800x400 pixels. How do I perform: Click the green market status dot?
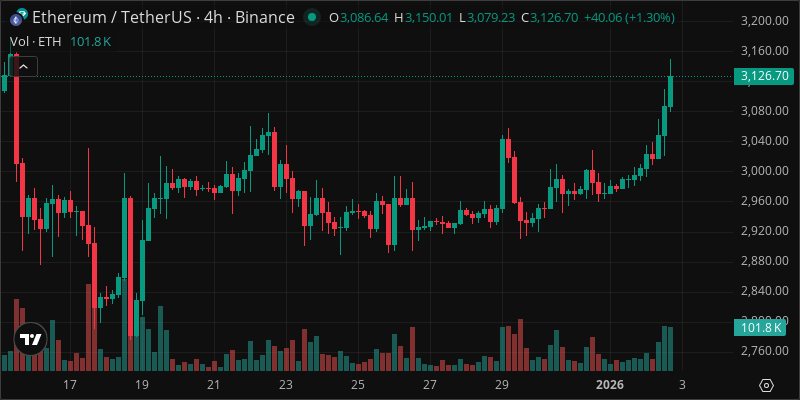(x=311, y=18)
